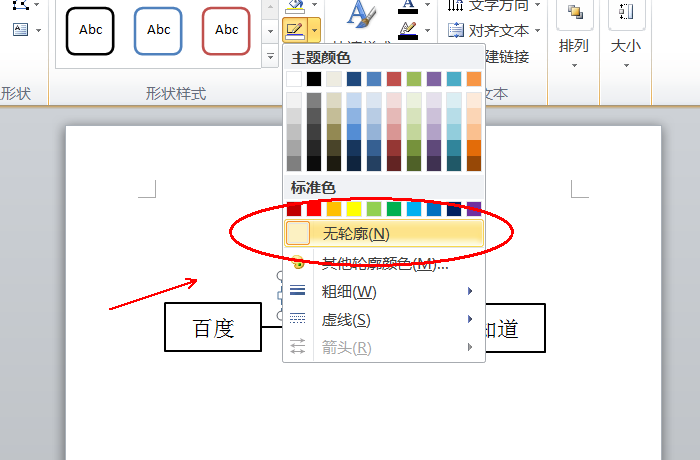Viewport: 700px width, 460px height.
Task: Choose 无轮廓(N) no outline option
Action: (x=384, y=233)
